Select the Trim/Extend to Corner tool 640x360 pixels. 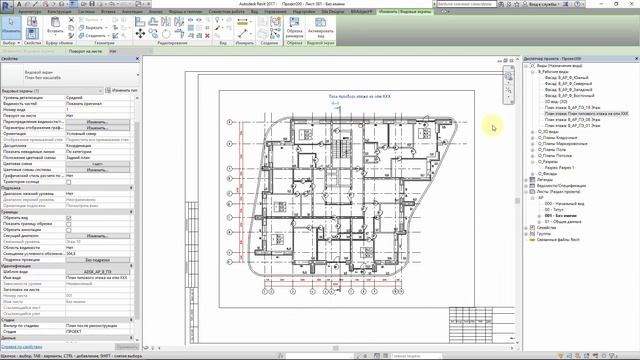[179, 34]
